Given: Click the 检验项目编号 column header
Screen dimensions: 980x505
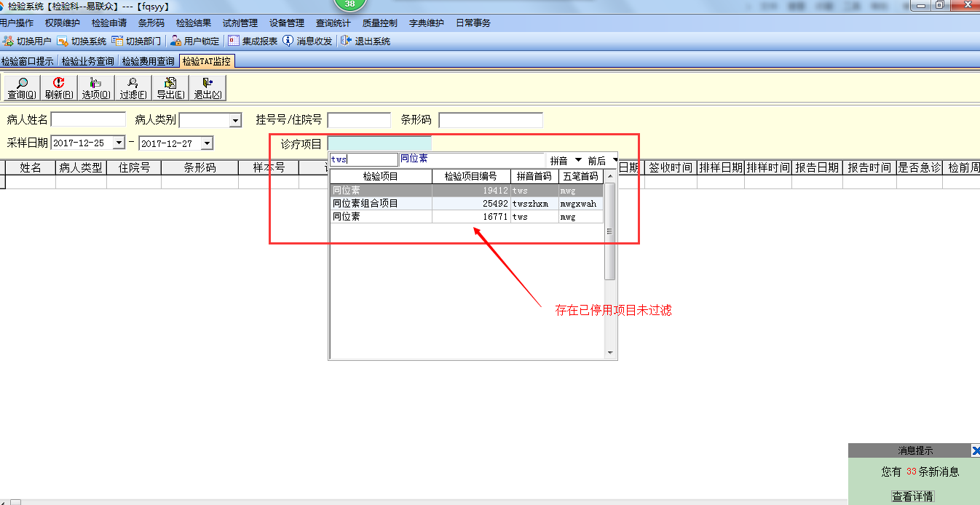Looking at the screenshot, I should 471,176.
